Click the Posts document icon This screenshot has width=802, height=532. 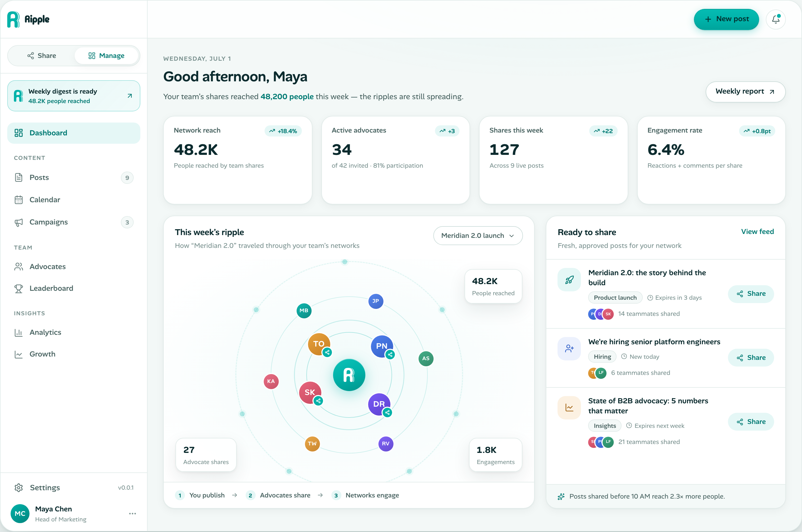pyautogui.click(x=19, y=177)
